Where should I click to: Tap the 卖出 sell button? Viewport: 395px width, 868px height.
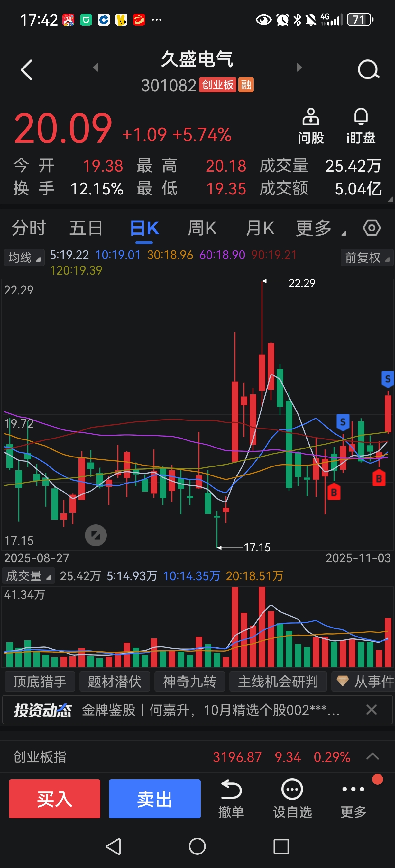coord(155,799)
